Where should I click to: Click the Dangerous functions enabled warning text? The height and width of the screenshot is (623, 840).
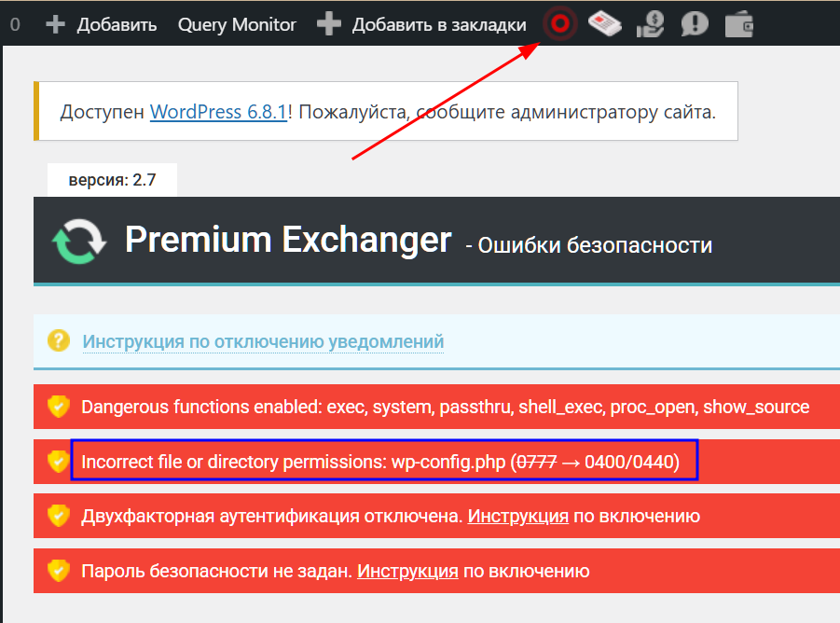click(445, 407)
